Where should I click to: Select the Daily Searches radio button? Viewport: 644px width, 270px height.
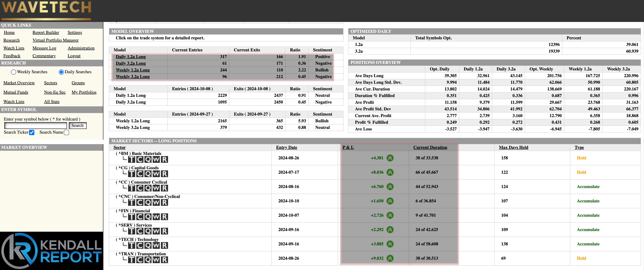(x=61, y=72)
